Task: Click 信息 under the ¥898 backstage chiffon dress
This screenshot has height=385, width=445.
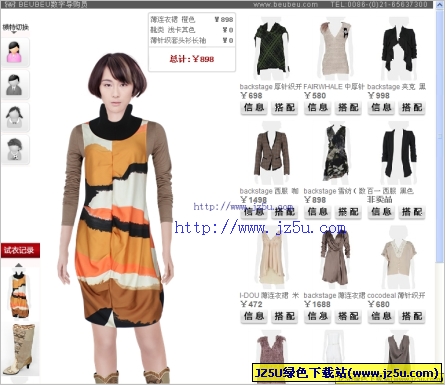Action: point(318,212)
